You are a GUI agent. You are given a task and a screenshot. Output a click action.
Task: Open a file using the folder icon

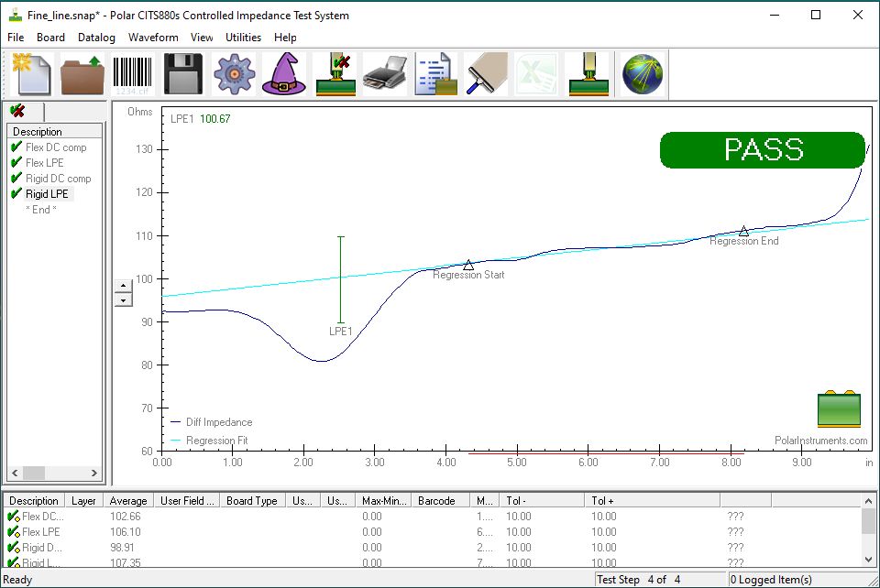click(82, 74)
